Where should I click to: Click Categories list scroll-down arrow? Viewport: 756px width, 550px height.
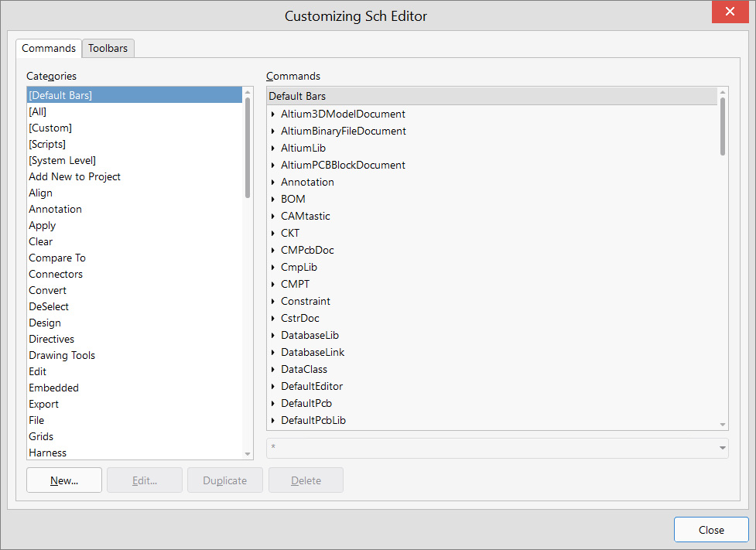click(x=248, y=454)
